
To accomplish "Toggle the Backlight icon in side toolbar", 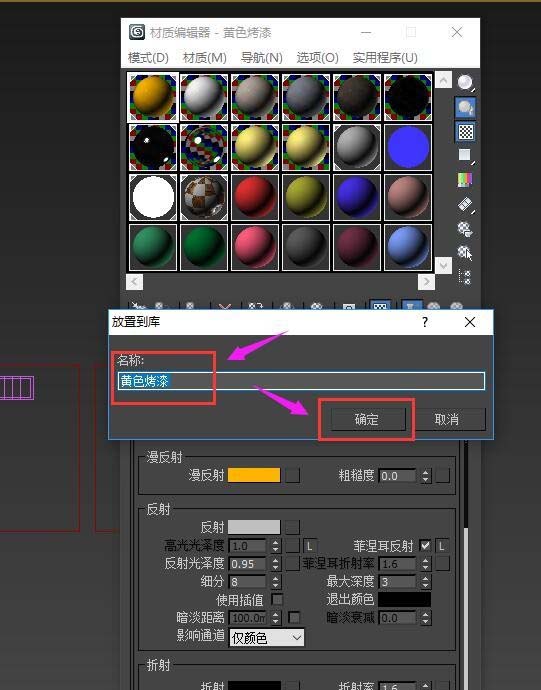I will (x=465, y=107).
